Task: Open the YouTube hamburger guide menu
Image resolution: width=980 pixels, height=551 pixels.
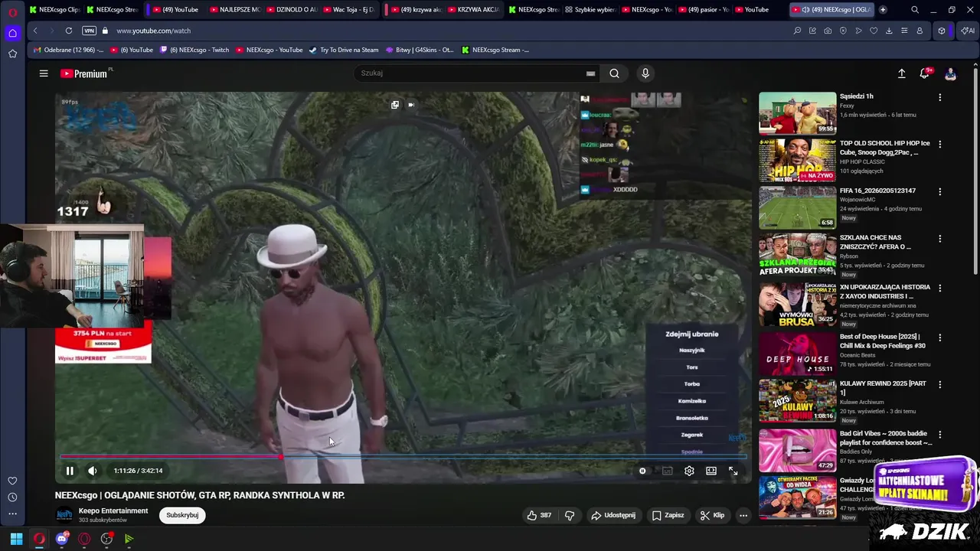Action: (44, 73)
